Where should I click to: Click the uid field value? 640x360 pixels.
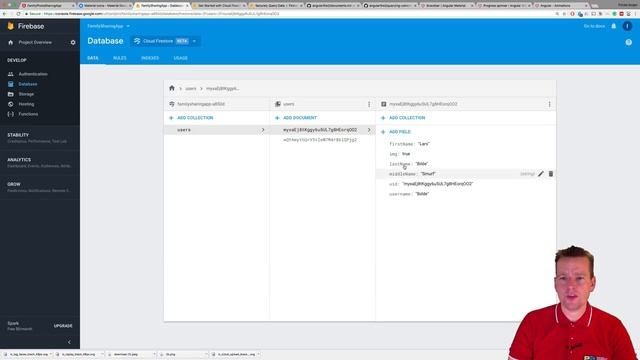tap(438, 184)
